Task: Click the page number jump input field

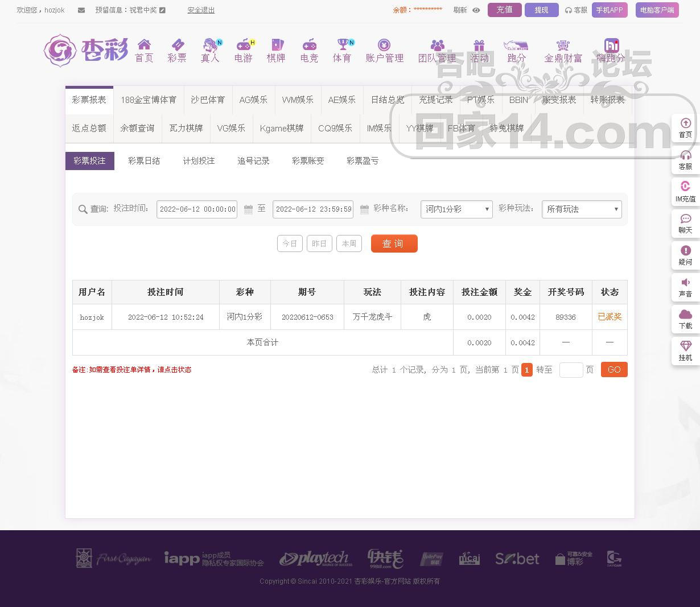Action: [x=571, y=370]
